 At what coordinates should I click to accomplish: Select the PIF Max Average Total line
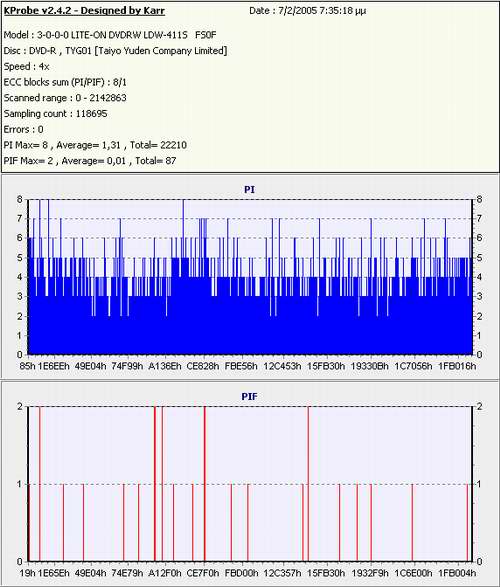click(90, 161)
